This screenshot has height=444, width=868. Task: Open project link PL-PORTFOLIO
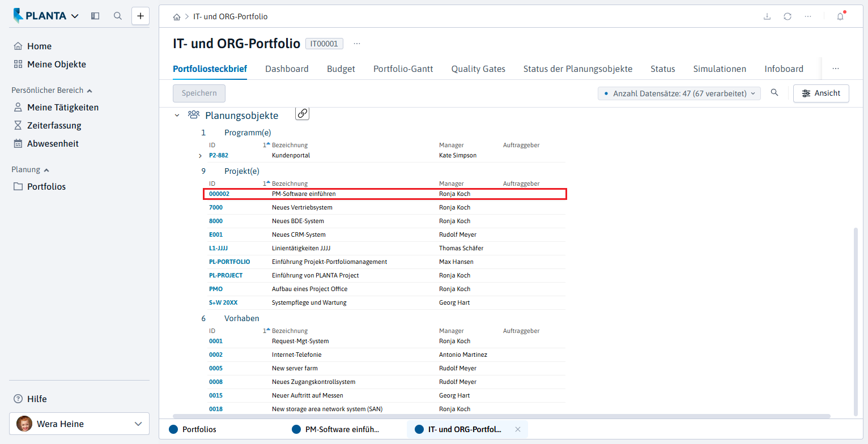pos(229,262)
